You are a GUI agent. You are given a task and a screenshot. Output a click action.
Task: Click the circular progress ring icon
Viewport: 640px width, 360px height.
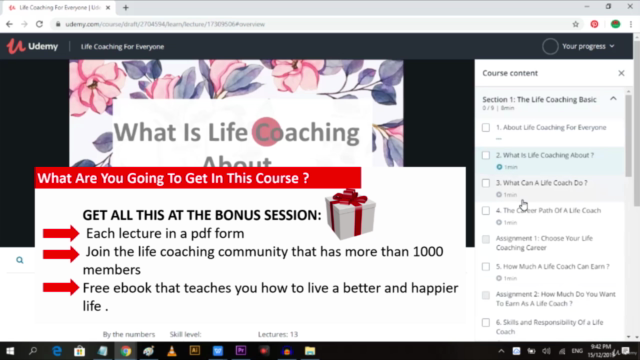pyautogui.click(x=550, y=46)
